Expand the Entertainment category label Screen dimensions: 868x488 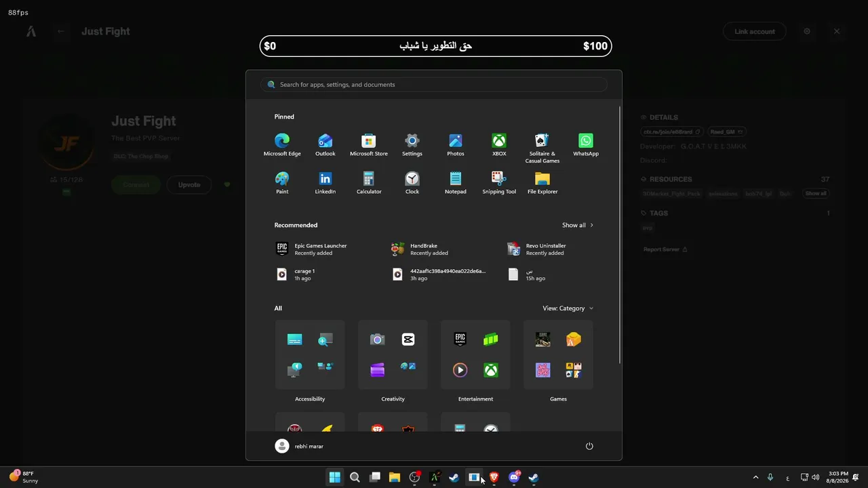click(475, 399)
